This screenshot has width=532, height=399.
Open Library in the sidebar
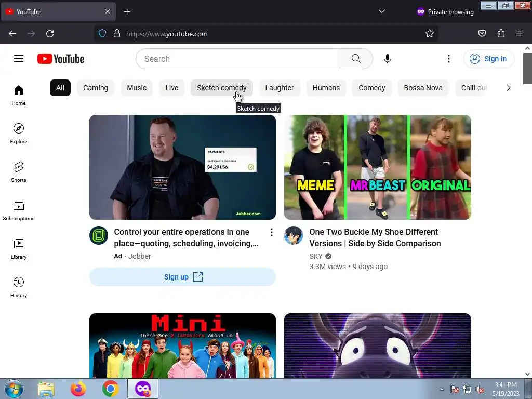tap(19, 249)
